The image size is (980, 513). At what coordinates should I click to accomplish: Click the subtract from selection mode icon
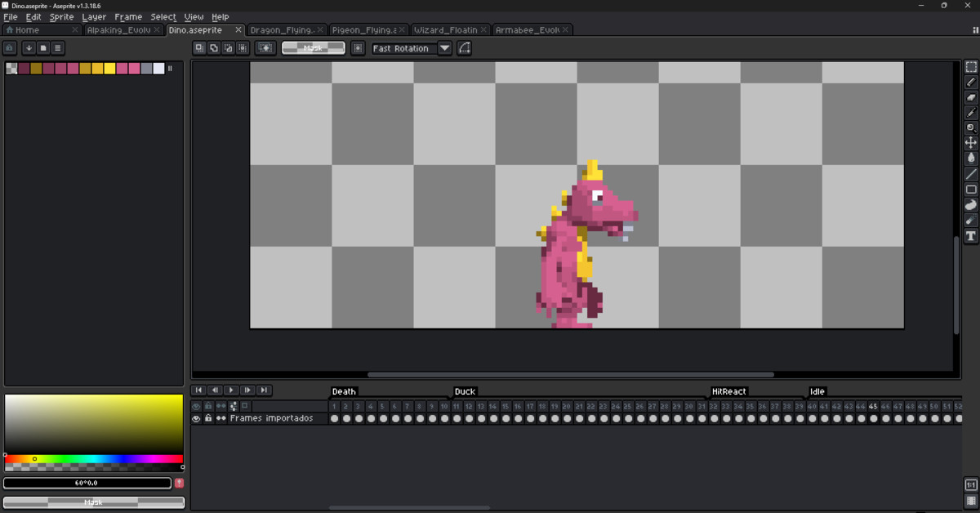(228, 48)
